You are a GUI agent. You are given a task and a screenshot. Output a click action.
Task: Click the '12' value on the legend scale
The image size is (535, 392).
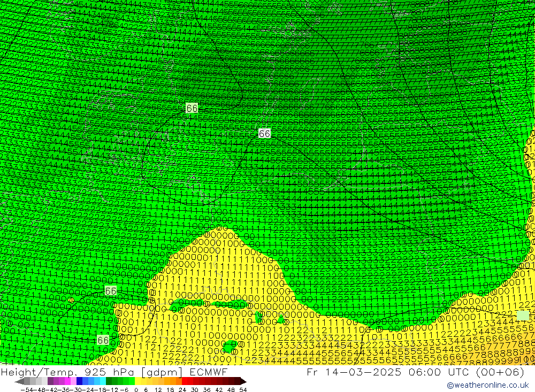(158, 390)
